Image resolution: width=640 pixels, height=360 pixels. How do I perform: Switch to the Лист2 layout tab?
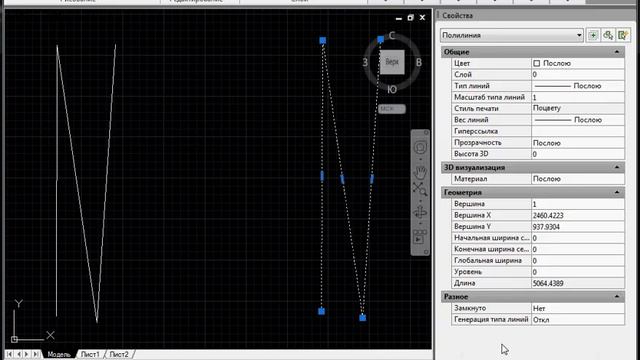(x=119, y=354)
